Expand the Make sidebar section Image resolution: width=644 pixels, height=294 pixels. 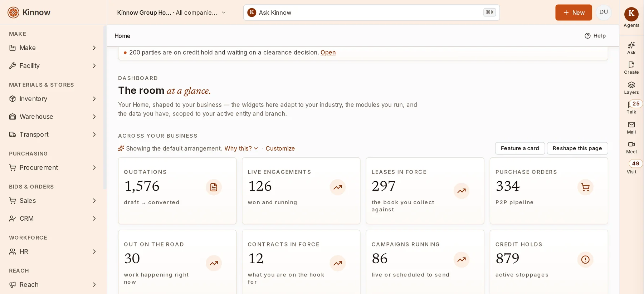click(x=53, y=48)
